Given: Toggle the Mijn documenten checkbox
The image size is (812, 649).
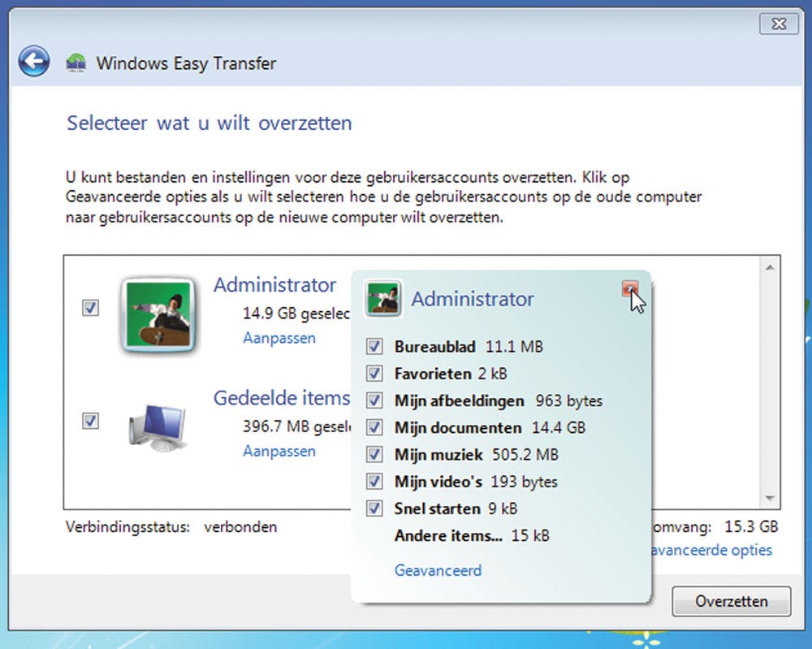Looking at the screenshot, I should [x=374, y=427].
